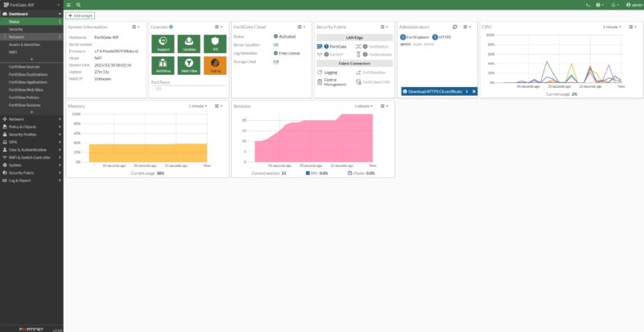Open the WiFi dashboard
Image resolution: width=644 pixels, height=332 pixels.
(31, 52)
